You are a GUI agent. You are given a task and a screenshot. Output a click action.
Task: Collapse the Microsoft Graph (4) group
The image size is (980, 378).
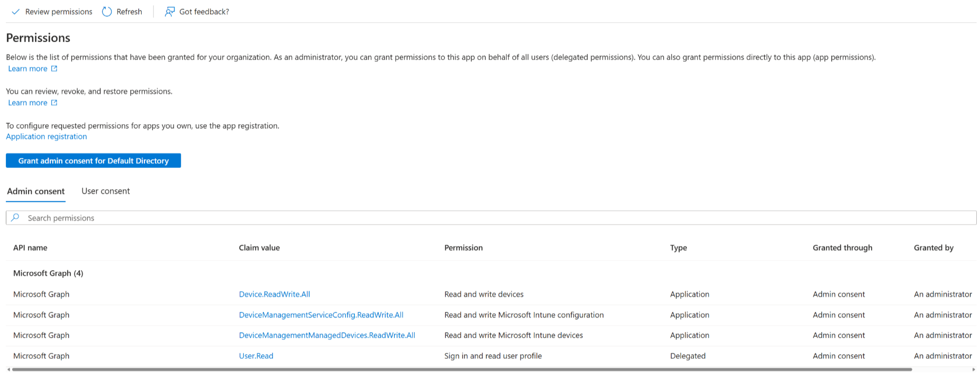48,273
